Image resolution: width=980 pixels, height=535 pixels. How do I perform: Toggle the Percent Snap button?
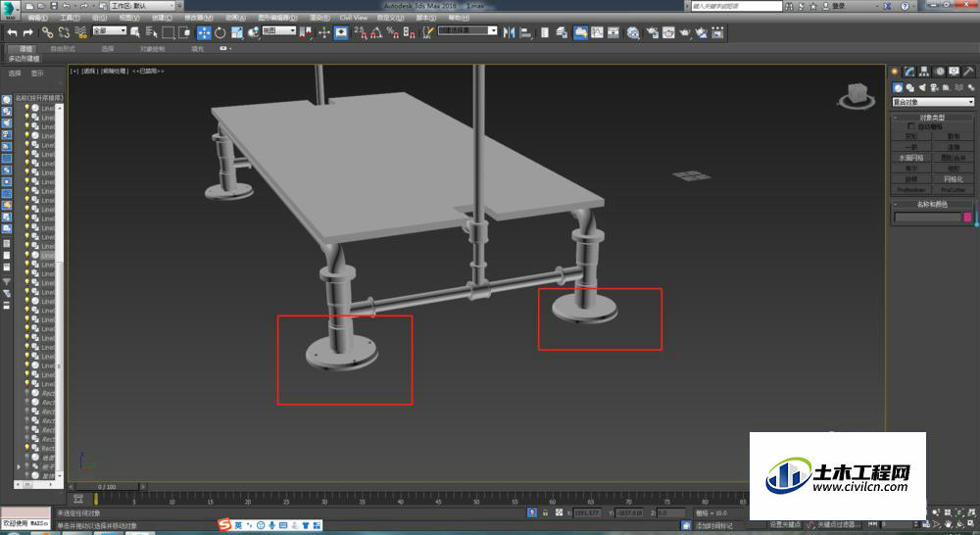click(x=393, y=32)
